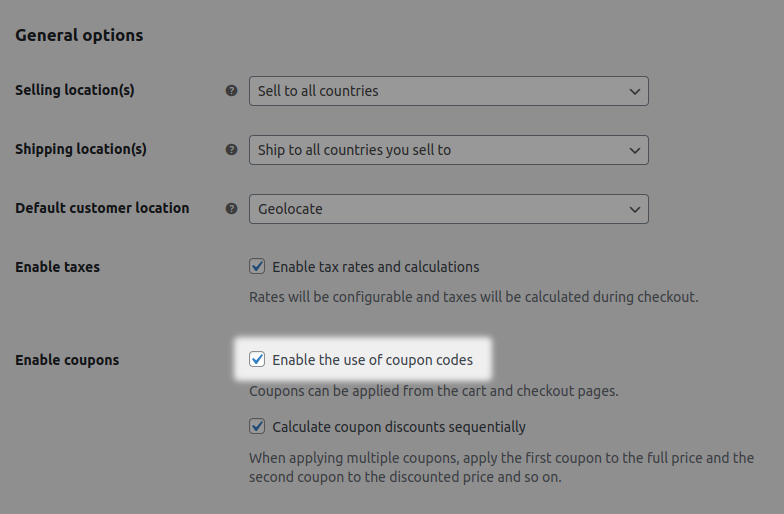The height and width of the screenshot is (514, 784).
Task: Click 'Enable tax rates and calculations' label text
Action: click(x=376, y=267)
